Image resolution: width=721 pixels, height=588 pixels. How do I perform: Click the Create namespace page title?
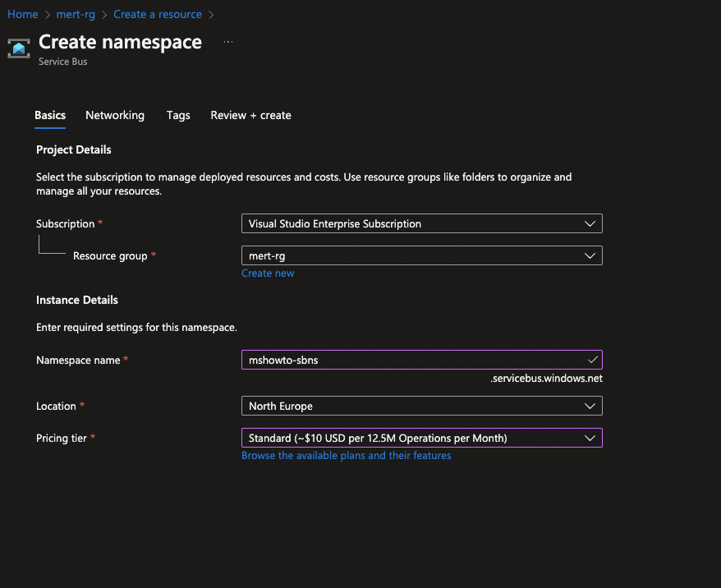pos(121,42)
